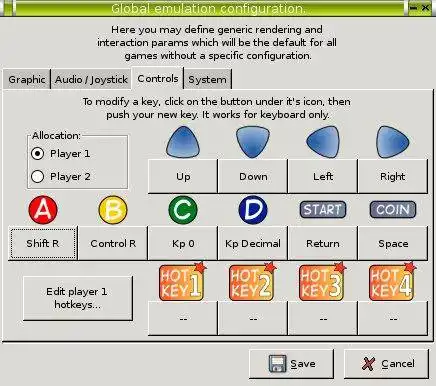Change the Kp Decimal key binding
The image size is (436, 386).
click(253, 243)
